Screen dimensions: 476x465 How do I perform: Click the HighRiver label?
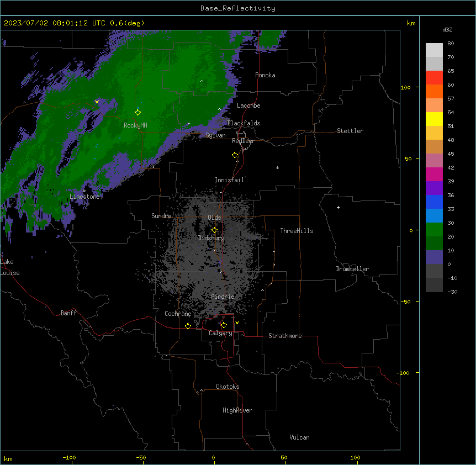[237, 410]
